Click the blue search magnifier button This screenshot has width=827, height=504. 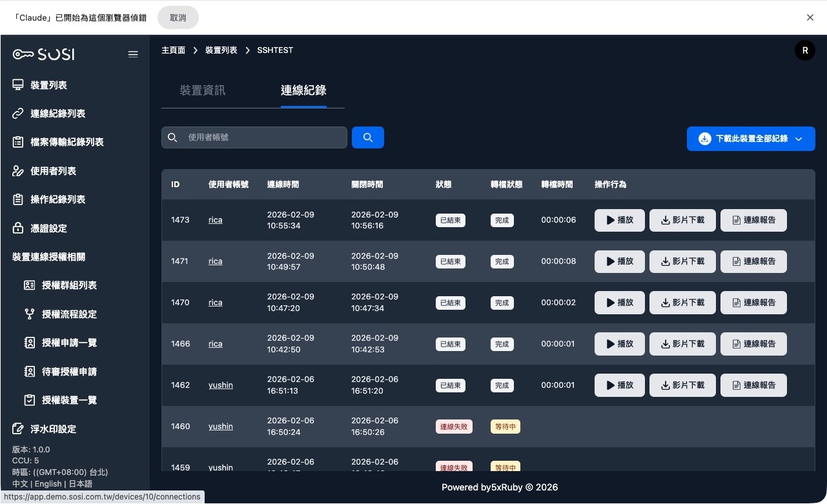367,137
